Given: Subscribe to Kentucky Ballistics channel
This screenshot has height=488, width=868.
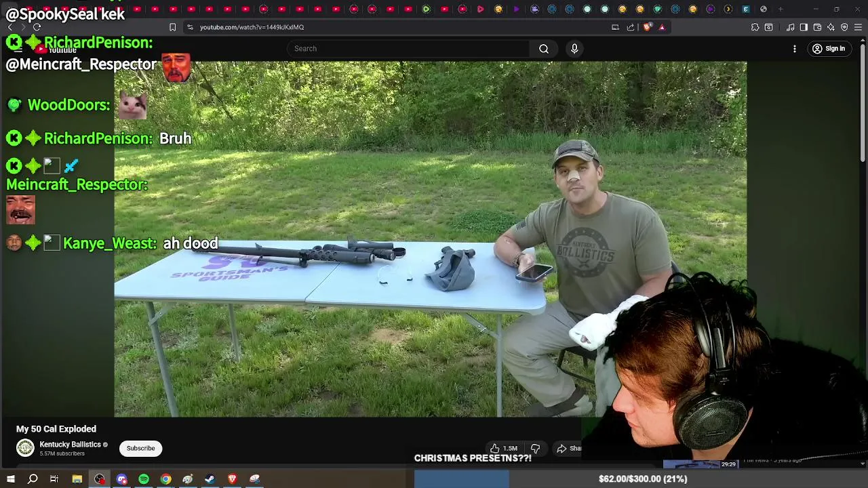Looking at the screenshot, I should [140, 448].
